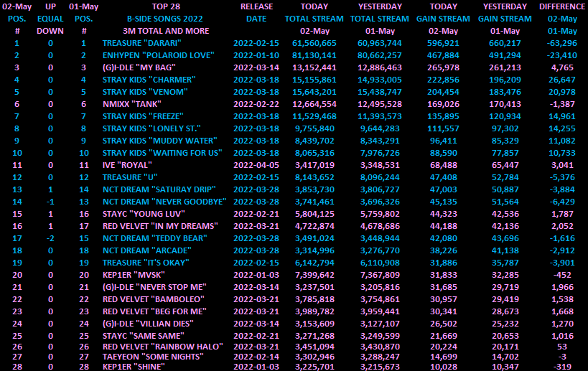The width and height of the screenshot is (588, 371).
Task: Click release date 2022-04-05 for IVE
Action: click(256, 165)
